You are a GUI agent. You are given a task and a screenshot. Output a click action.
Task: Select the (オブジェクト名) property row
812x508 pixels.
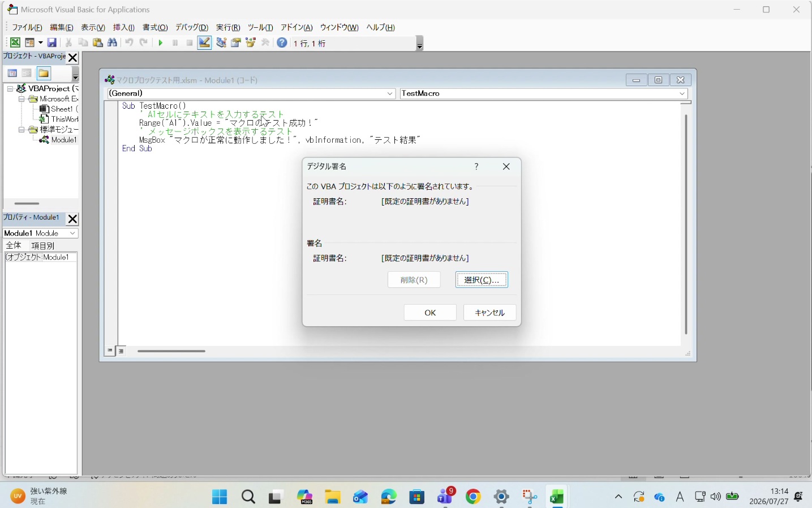coord(41,257)
